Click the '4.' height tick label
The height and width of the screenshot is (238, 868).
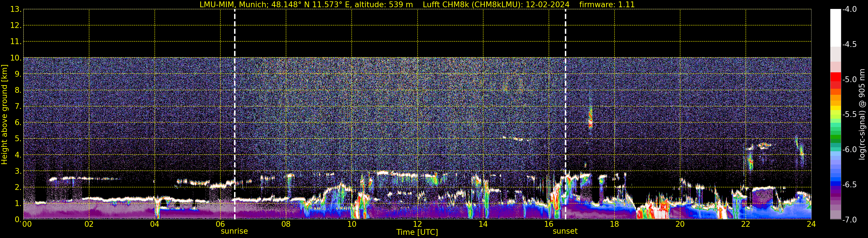point(18,155)
